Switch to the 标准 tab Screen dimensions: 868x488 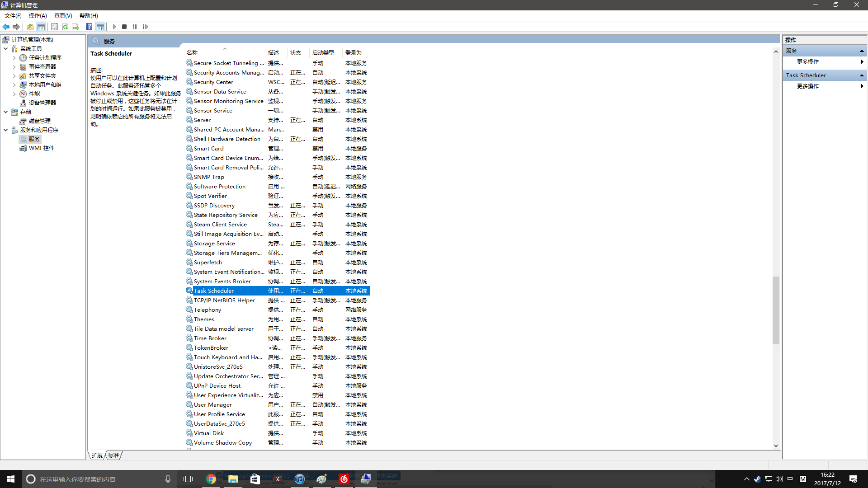coord(113,455)
